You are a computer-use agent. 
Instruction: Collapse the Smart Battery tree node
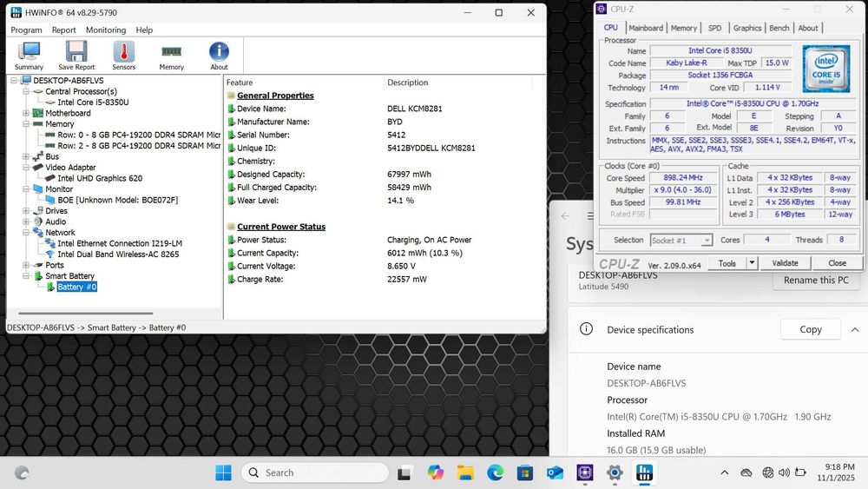26,276
